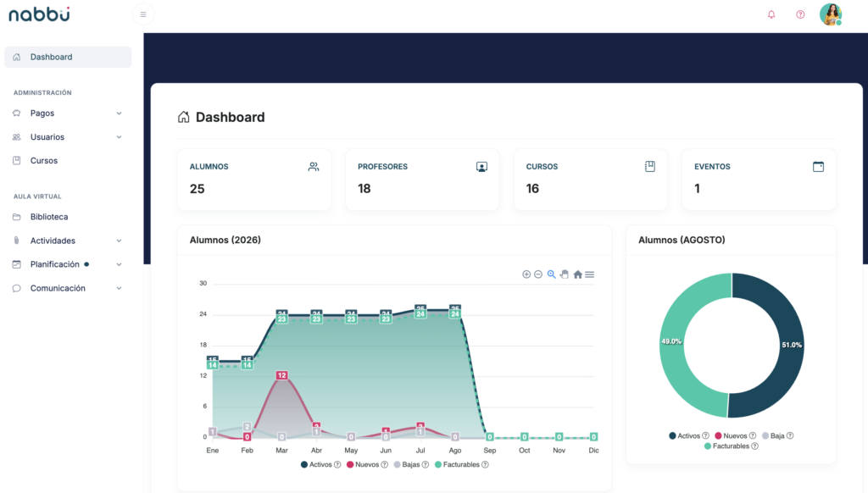Open Biblioteca in the sidebar

(x=49, y=217)
